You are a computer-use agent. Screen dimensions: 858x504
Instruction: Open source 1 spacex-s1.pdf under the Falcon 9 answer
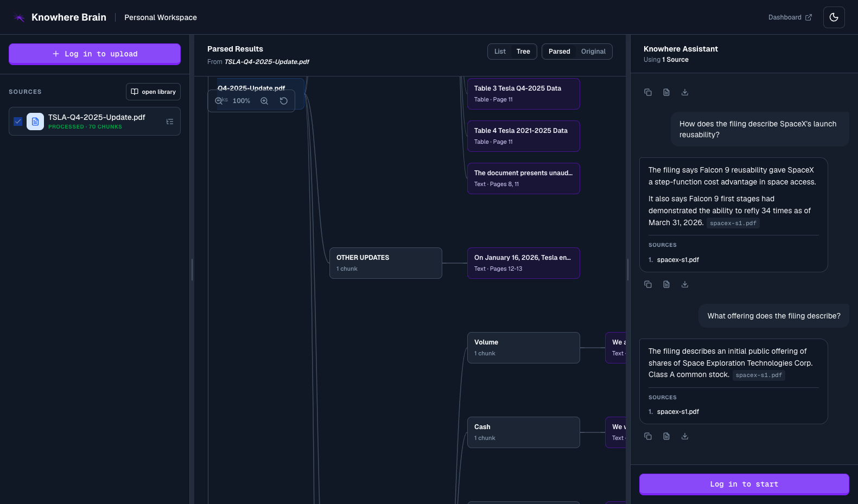click(x=678, y=260)
